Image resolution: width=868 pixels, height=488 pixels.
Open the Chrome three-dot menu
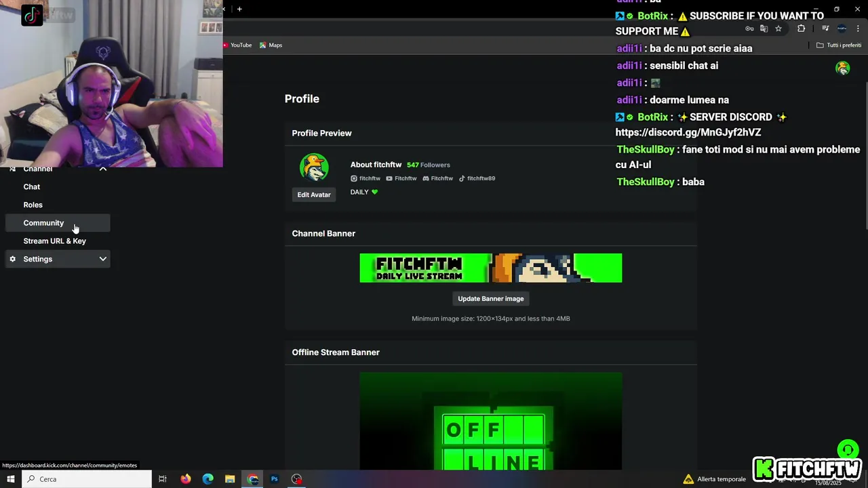click(858, 28)
